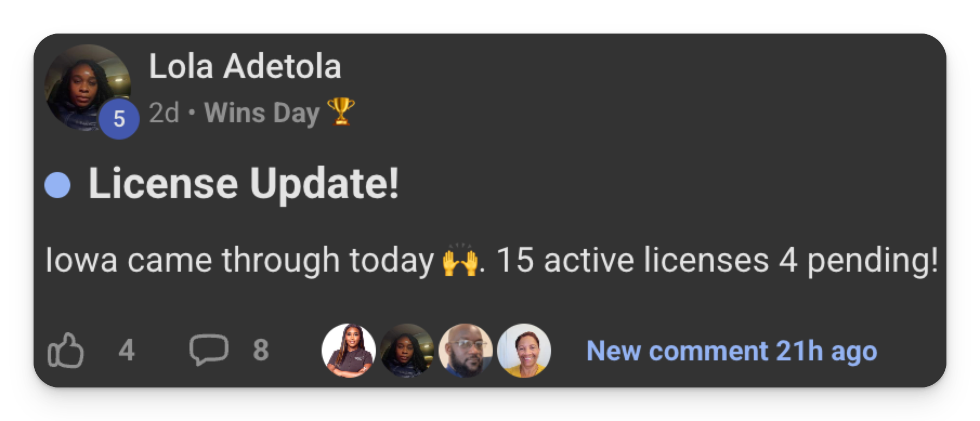Click the like count number 4
Screen dimensions: 980x421
point(126,350)
